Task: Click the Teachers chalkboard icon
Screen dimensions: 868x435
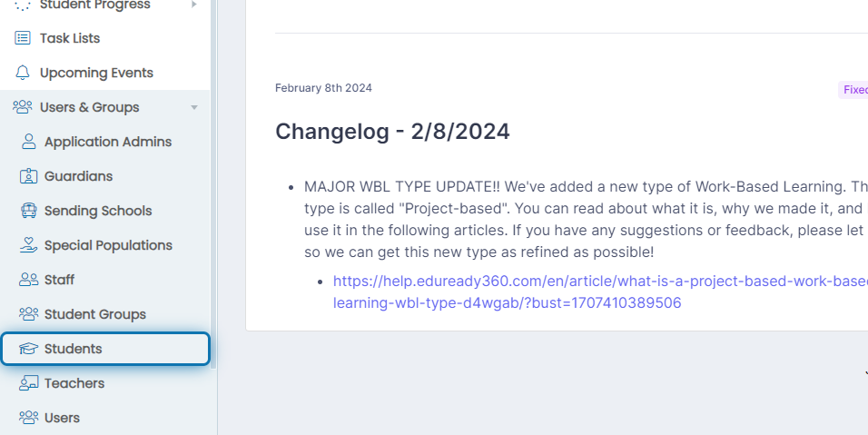Action: pyautogui.click(x=29, y=383)
